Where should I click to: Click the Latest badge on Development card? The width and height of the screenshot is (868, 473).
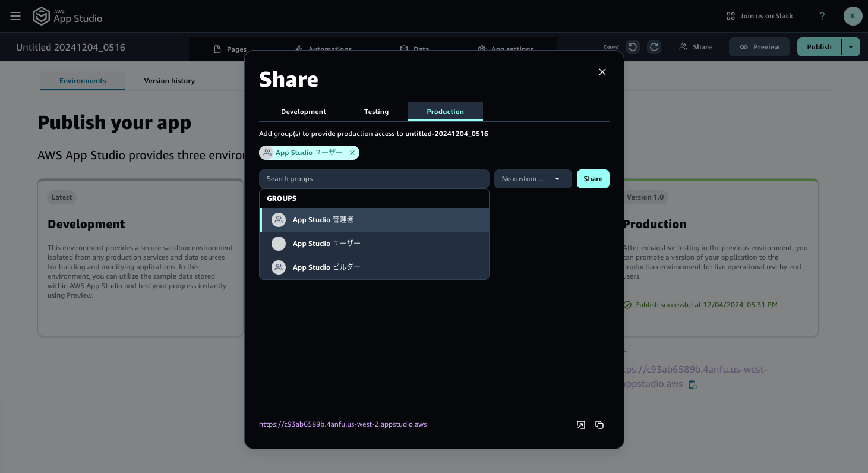pyautogui.click(x=62, y=197)
